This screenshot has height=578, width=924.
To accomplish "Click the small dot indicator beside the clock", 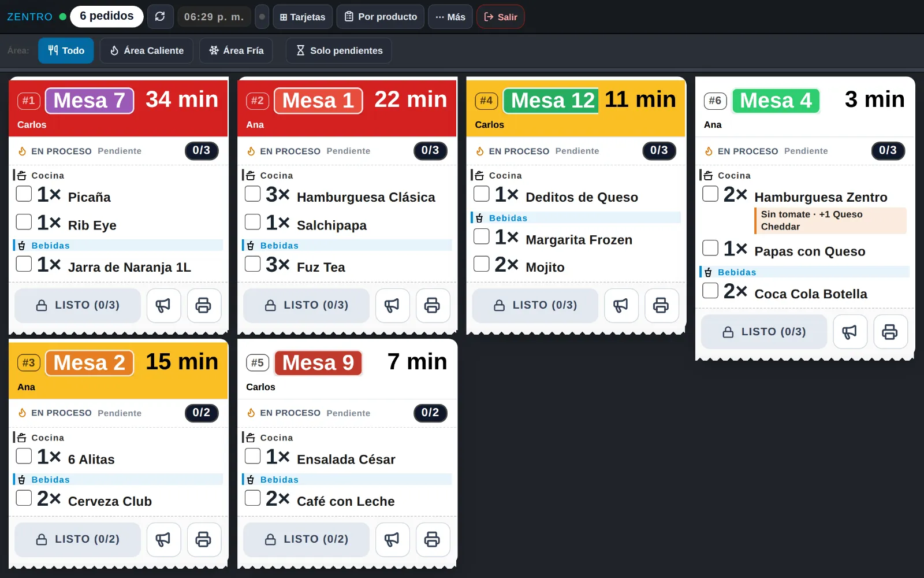I will point(262,17).
